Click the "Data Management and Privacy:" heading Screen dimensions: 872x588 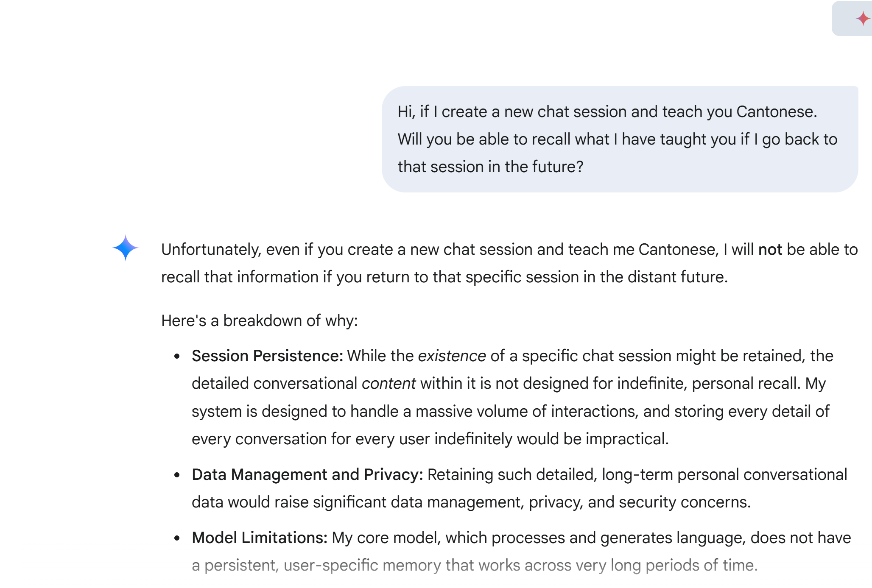click(x=307, y=475)
